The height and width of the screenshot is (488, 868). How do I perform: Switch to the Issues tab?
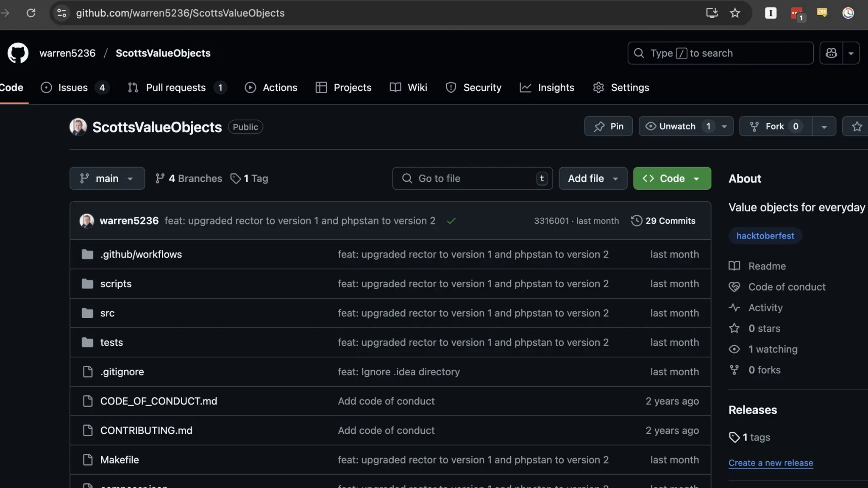75,87
